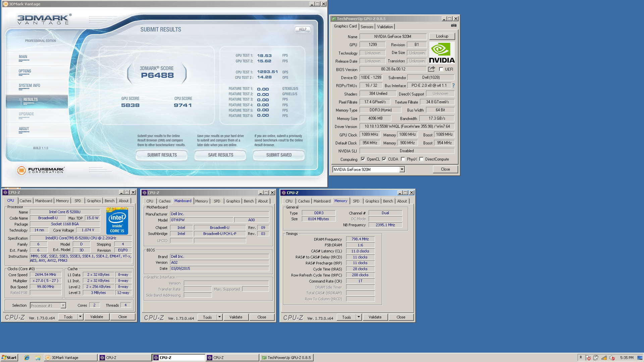
Task: Click the taskbar clock 5:35 PM
Action: click(627, 358)
